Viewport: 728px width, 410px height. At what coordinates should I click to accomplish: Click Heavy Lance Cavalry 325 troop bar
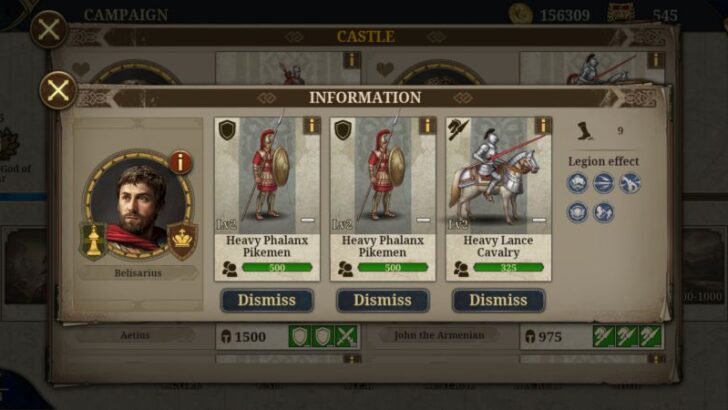(508, 267)
